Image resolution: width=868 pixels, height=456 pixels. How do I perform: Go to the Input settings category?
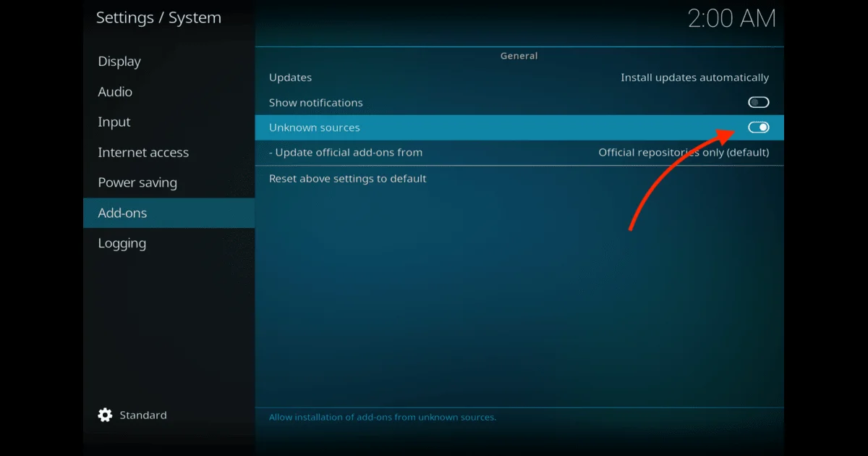point(114,122)
